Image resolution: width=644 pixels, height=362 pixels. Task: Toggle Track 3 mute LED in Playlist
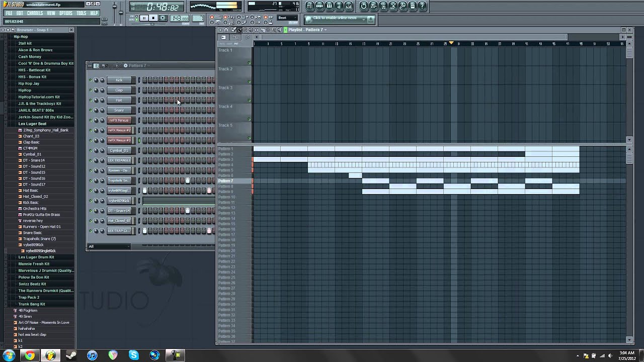[x=249, y=100]
